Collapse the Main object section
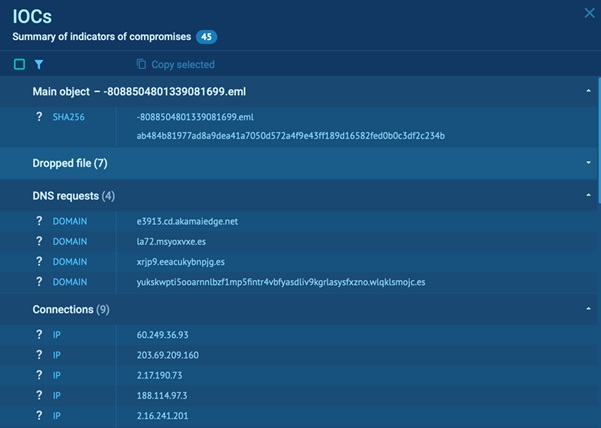The image size is (601, 428). click(x=588, y=91)
